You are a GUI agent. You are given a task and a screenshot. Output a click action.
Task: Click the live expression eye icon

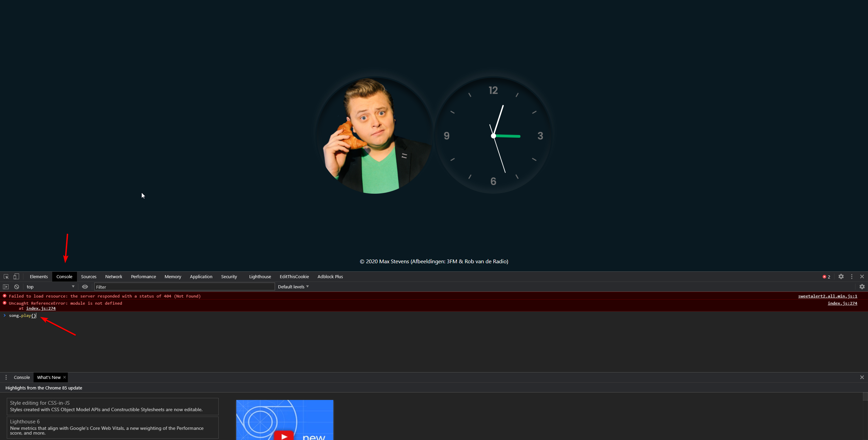coord(85,287)
